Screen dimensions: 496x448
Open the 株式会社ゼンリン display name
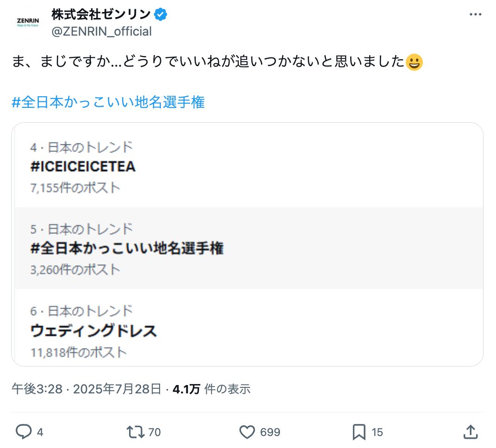[x=101, y=15]
